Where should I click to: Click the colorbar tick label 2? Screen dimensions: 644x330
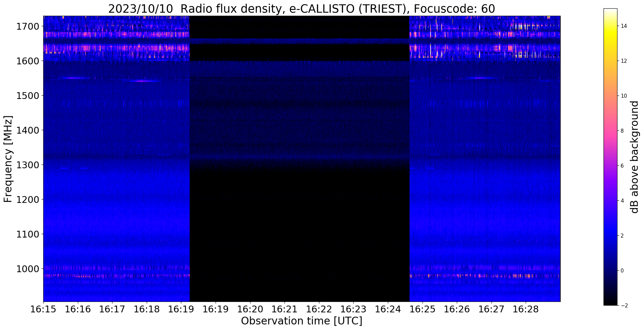(622, 236)
